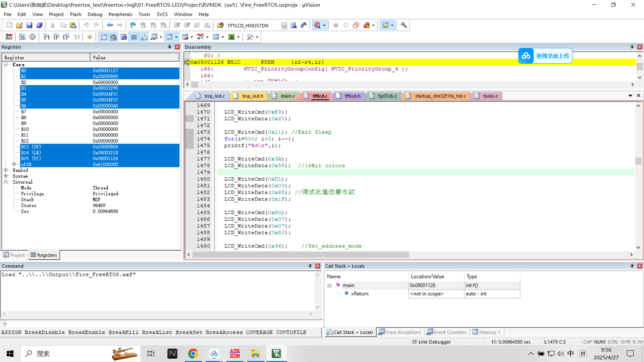Open the TFTLCD_HX8357DN find dropdown
Viewport: 644px width, 362px height.
(x=284, y=26)
